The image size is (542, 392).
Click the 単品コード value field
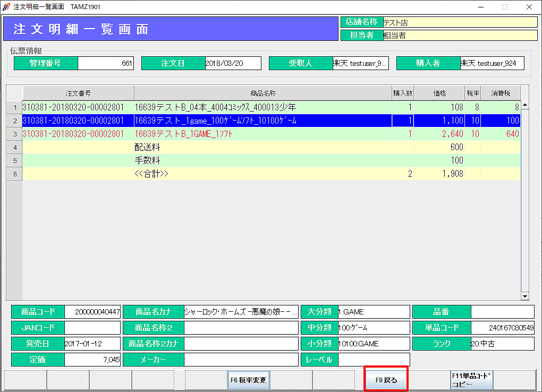pos(502,328)
